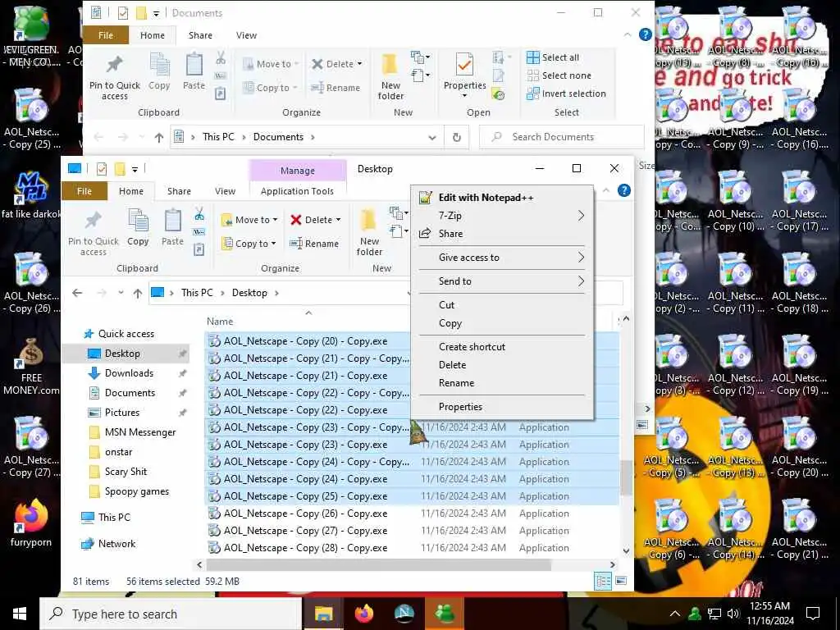Open the Share tab in Documents window
The width and height of the screenshot is (840, 630).
coord(200,35)
